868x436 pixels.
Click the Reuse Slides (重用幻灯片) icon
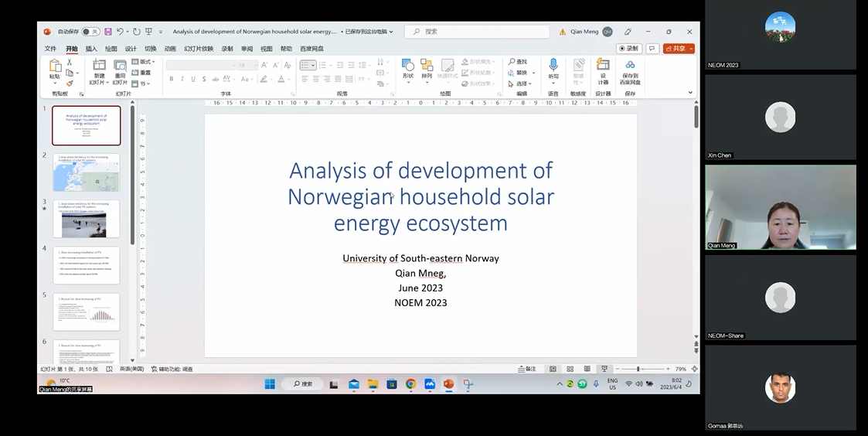click(x=120, y=66)
